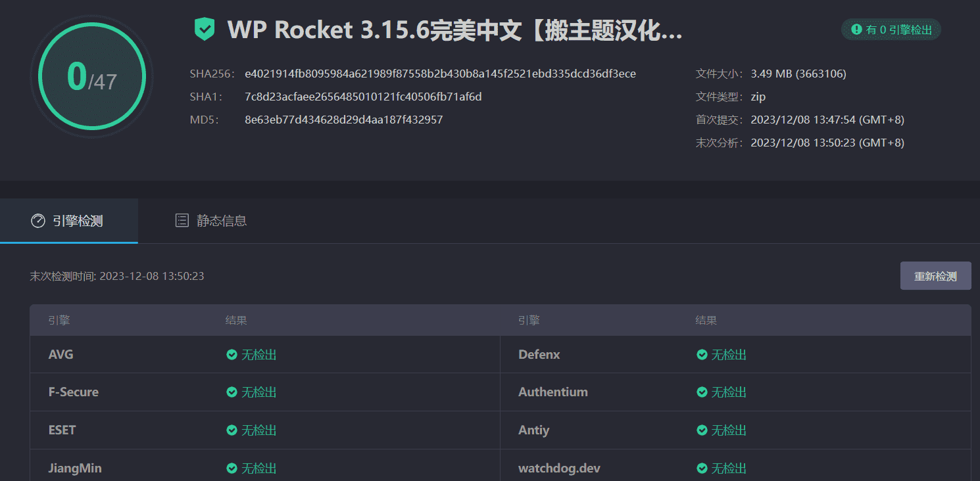Click the Antiy engine name
This screenshot has height=481, width=980.
[534, 430]
